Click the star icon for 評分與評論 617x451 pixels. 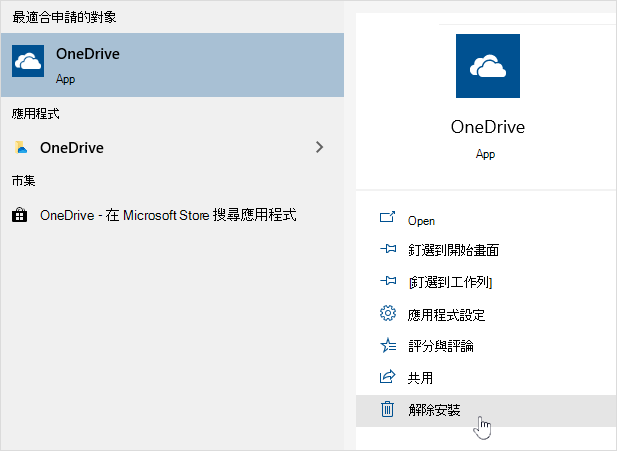click(388, 345)
